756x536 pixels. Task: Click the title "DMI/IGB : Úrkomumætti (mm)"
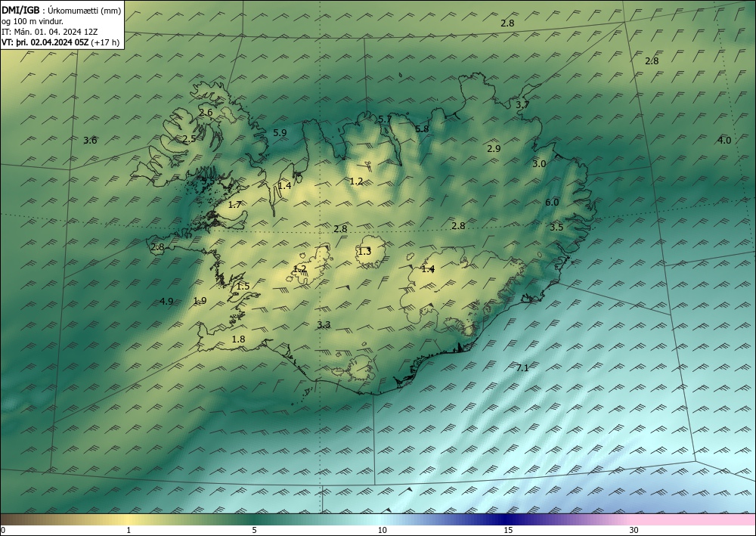(x=61, y=11)
